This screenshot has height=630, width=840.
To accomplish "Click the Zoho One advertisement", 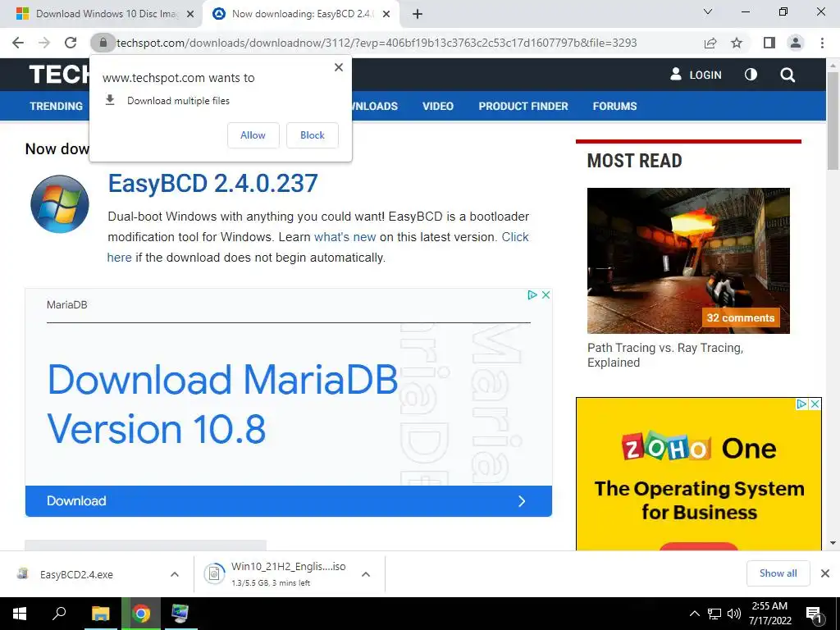I will pos(699,474).
